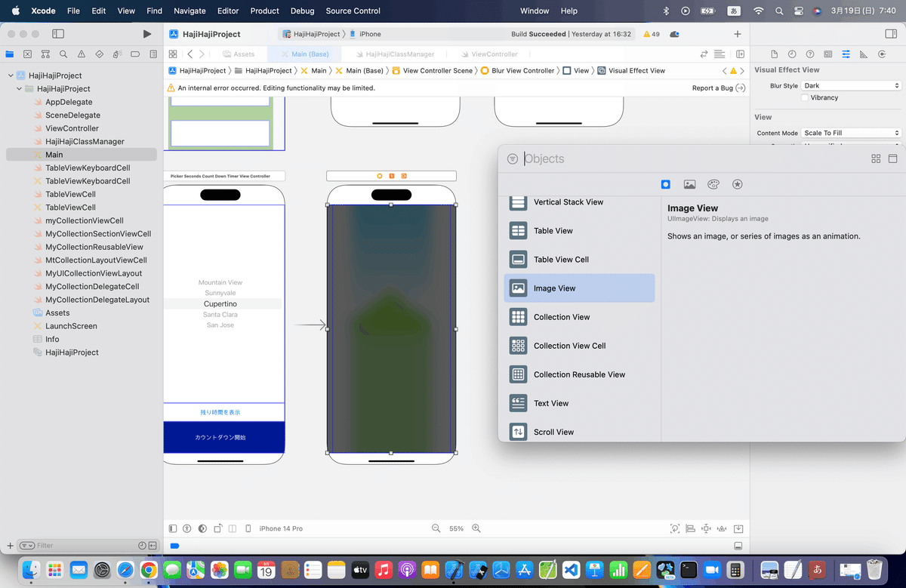
Task: Add Editor on Right icon
Action: [741, 54]
